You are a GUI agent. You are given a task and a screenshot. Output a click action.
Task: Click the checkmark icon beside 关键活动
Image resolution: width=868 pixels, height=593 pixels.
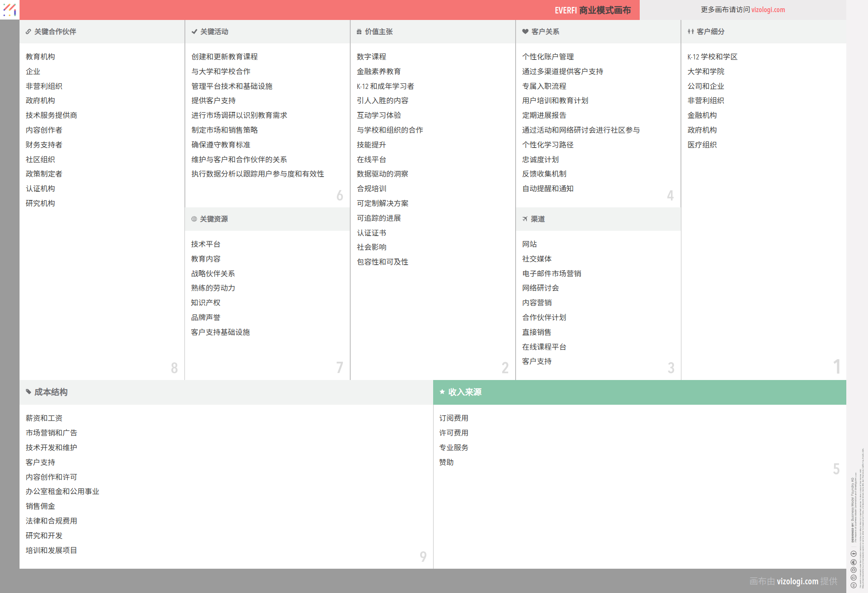click(194, 32)
